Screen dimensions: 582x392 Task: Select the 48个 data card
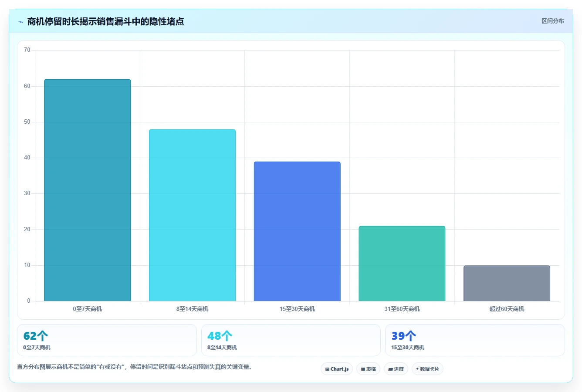click(291, 340)
